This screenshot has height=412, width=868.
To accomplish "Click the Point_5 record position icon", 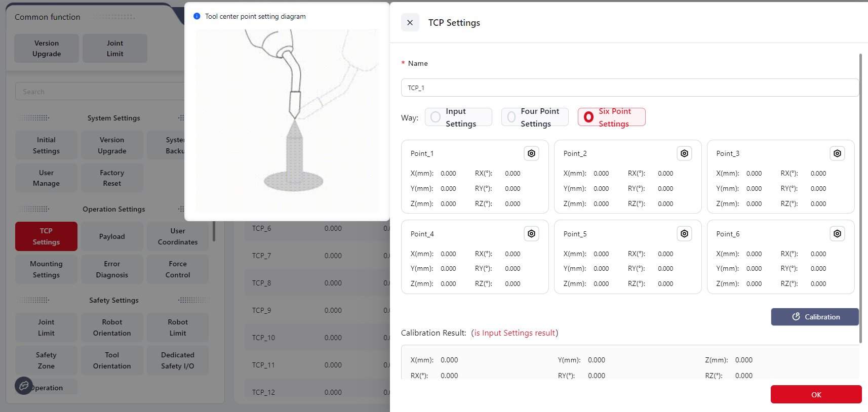I will [x=684, y=233].
